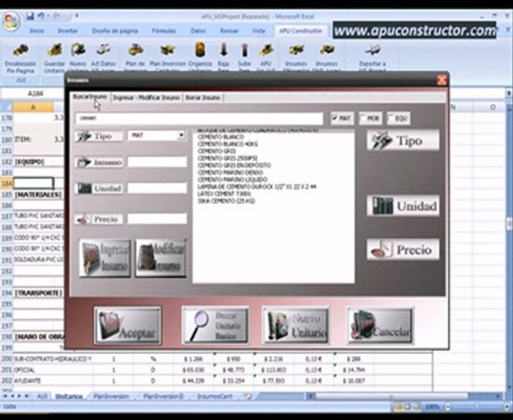The height and width of the screenshot is (420, 513).
Task: Click the Undo icon in quick access toolbar
Action: (41, 16)
